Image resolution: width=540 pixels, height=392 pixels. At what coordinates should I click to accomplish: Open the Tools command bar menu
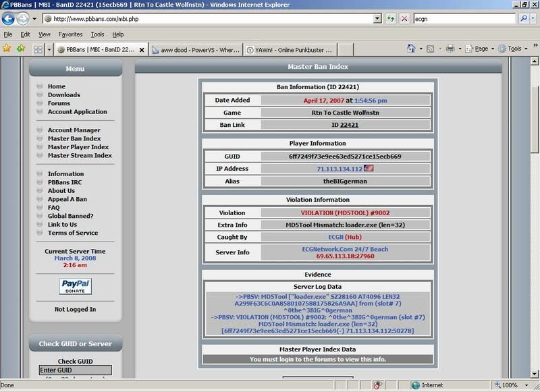(x=513, y=49)
